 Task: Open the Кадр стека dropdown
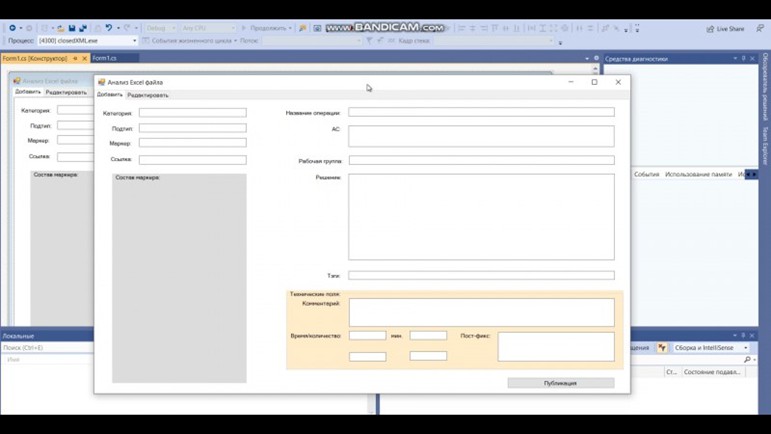tap(550, 41)
